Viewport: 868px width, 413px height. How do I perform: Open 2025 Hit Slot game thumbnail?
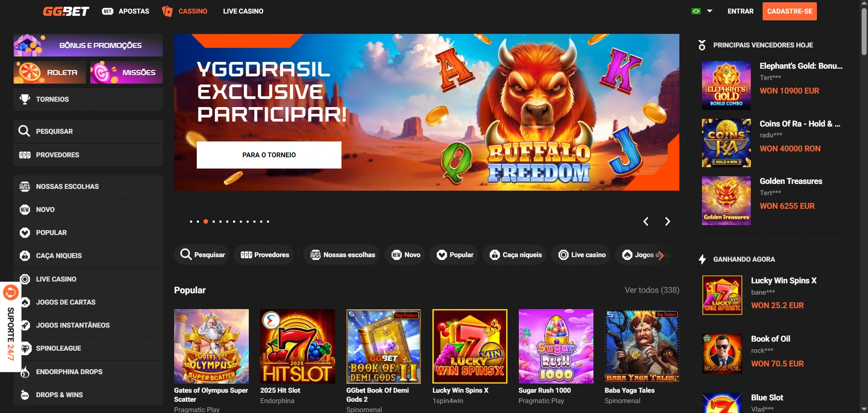point(298,346)
